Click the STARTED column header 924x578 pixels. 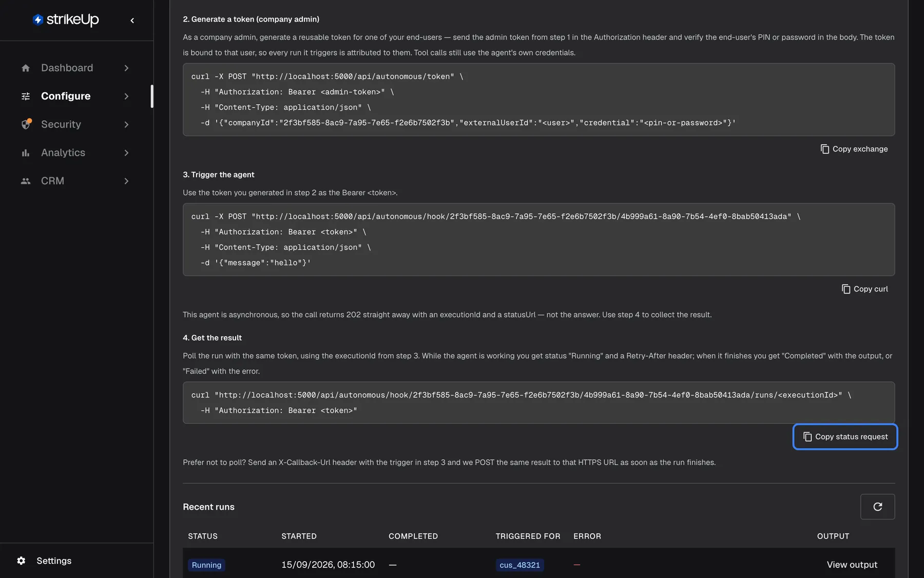[299, 536]
